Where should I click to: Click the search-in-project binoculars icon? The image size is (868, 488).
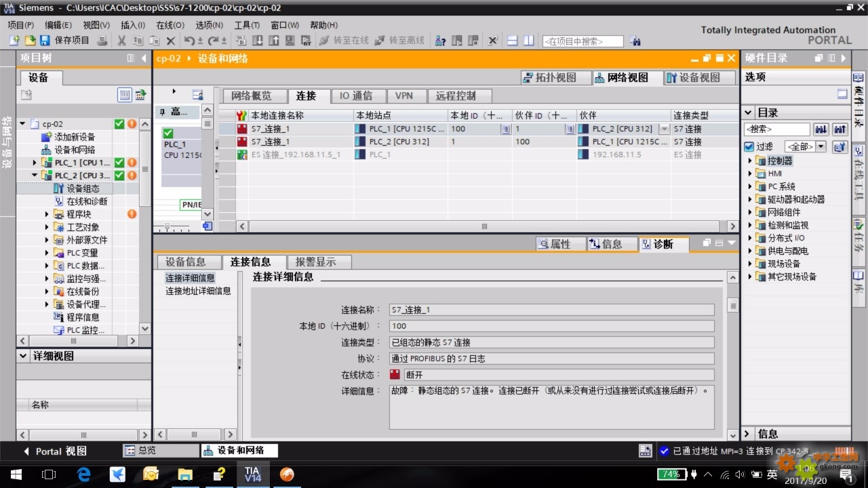(635, 41)
